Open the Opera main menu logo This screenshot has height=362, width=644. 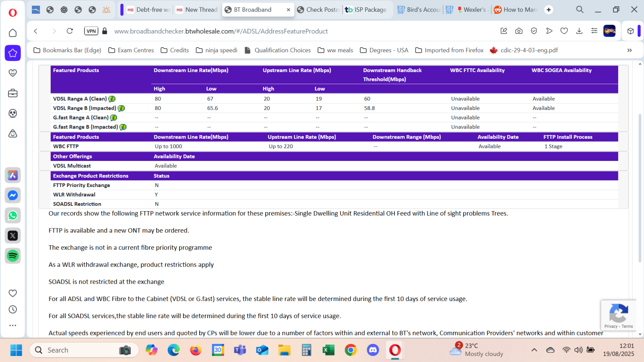[13, 13]
